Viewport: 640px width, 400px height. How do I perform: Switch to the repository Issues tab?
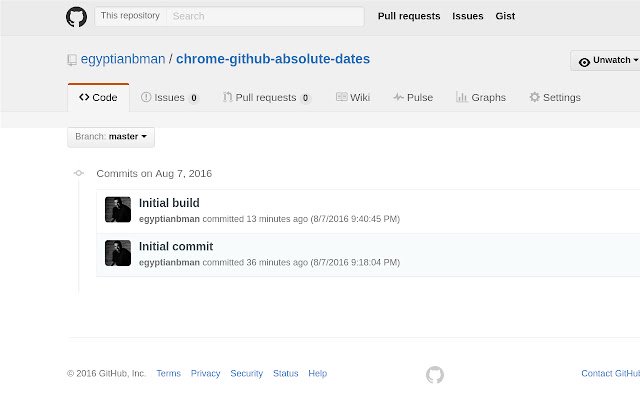(170, 98)
